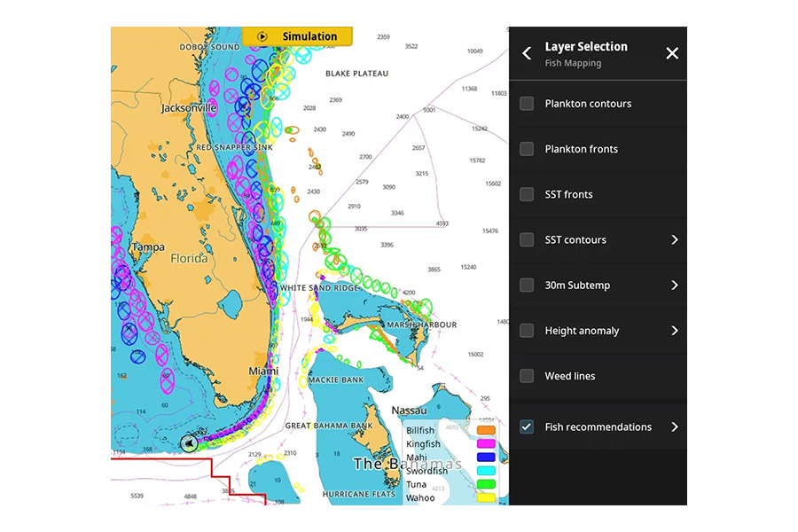Screen dimensions: 798x532
Task: Click the blue Mahi legend swatch
Action: pos(486,458)
